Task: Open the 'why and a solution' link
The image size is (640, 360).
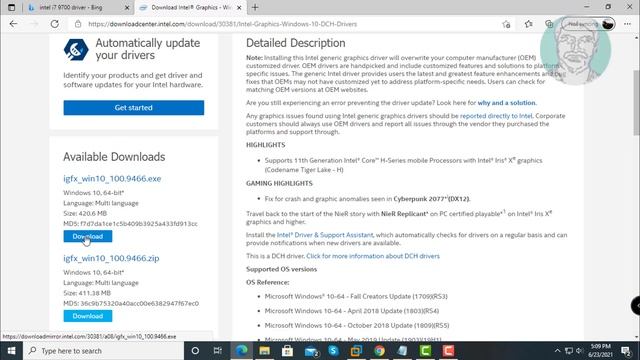Action: click(x=506, y=103)
